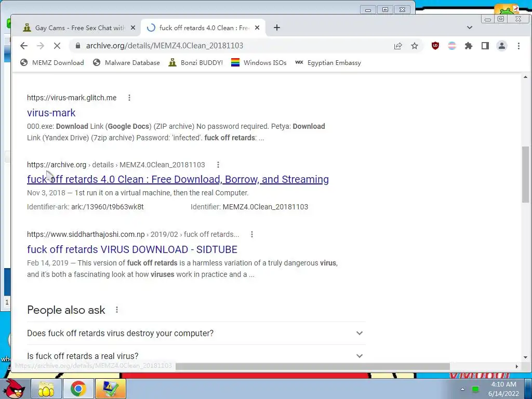Open People also ask options menu
The width and height of the screenshot is (532, 399).
[117, 310]
